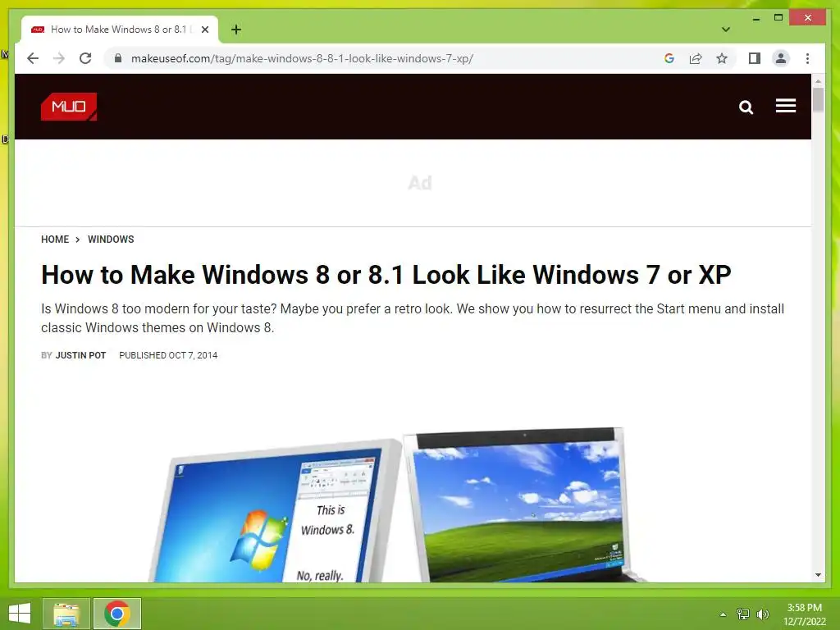Select the 'How to Make Windows 8 or 8.1' tab
840x630 pixels.
120,30
